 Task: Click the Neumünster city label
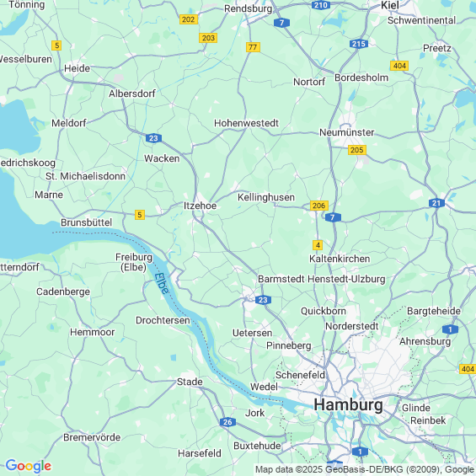point(346,132)
